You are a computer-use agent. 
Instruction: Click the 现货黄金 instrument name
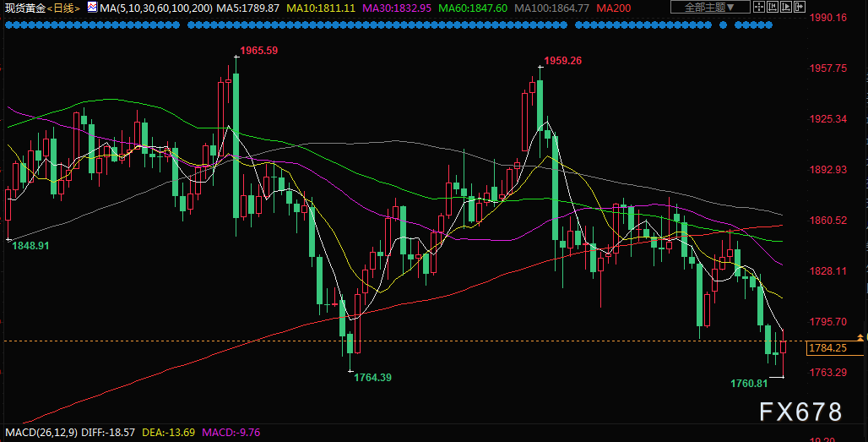(24, 8)
